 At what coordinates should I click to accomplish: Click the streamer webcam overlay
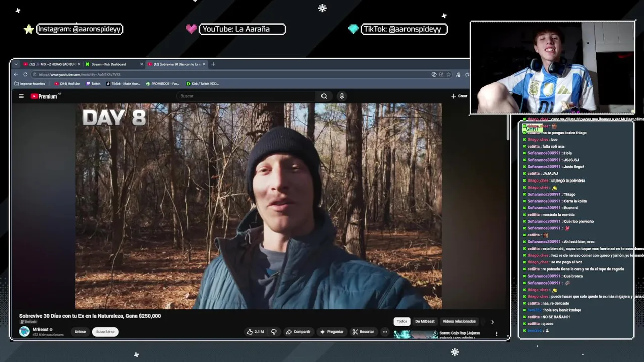coord(552,67)
